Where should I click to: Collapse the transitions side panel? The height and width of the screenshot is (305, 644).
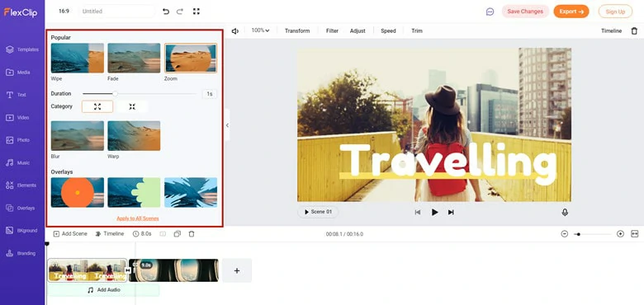tap(227, 125)
